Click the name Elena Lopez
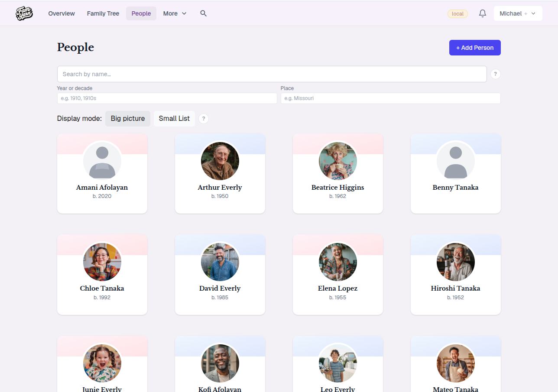Screen dimensions: 558x392 (x=338, y=288)
